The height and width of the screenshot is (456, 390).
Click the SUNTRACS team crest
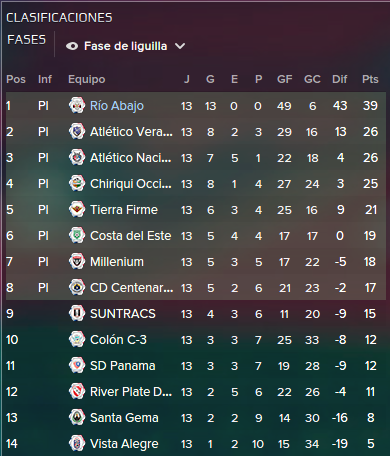pos(77,313)
